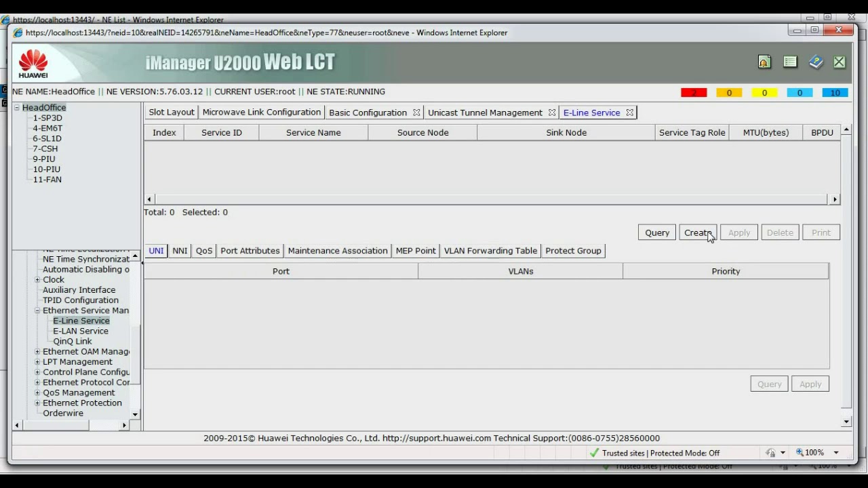The width and height of the screenshot is (868, 488).
Task: Switch to the Slot Layout tab
Action: [x=171, y=113]
